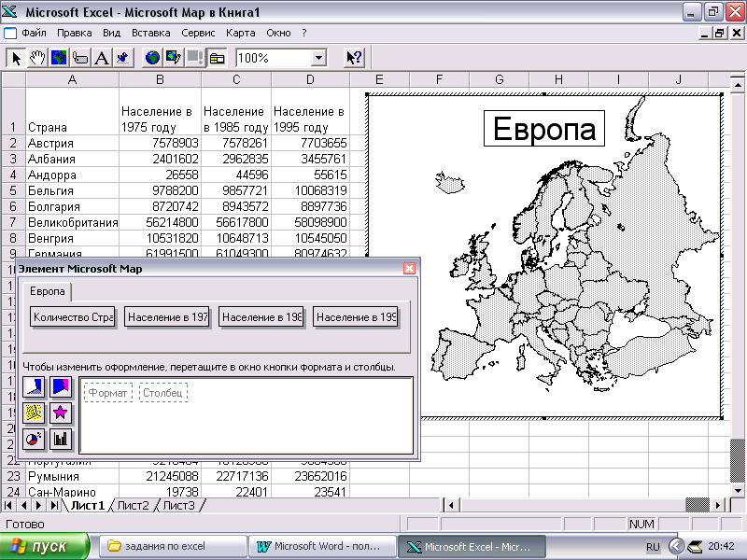Select the arrow pointer tool in toolbar

tap(16, 58)
